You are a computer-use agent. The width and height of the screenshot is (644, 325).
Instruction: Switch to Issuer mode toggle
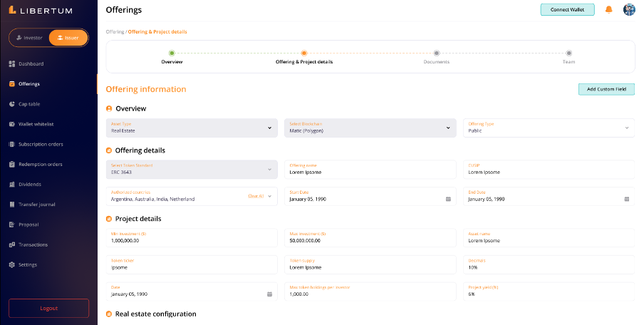tap(68, 38)
